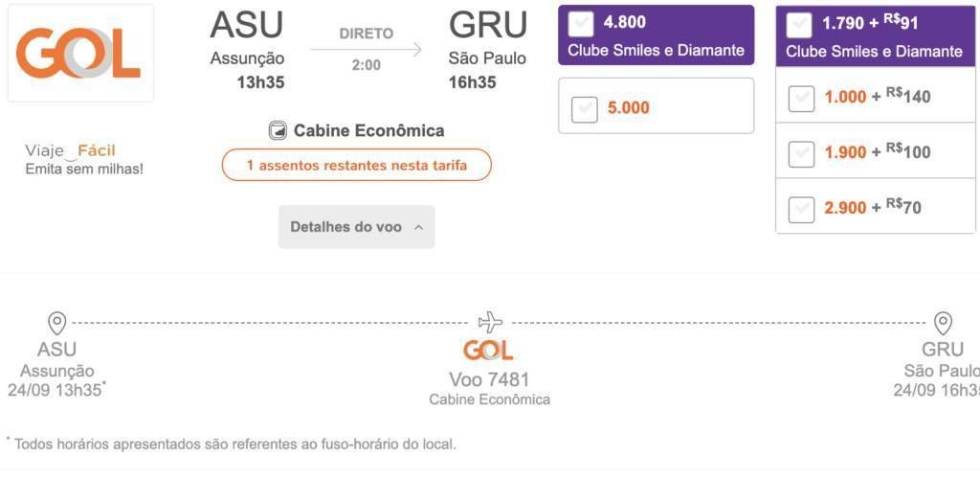
Task: Click the Cabine Econômica seat icon
Action: [278, 131]
